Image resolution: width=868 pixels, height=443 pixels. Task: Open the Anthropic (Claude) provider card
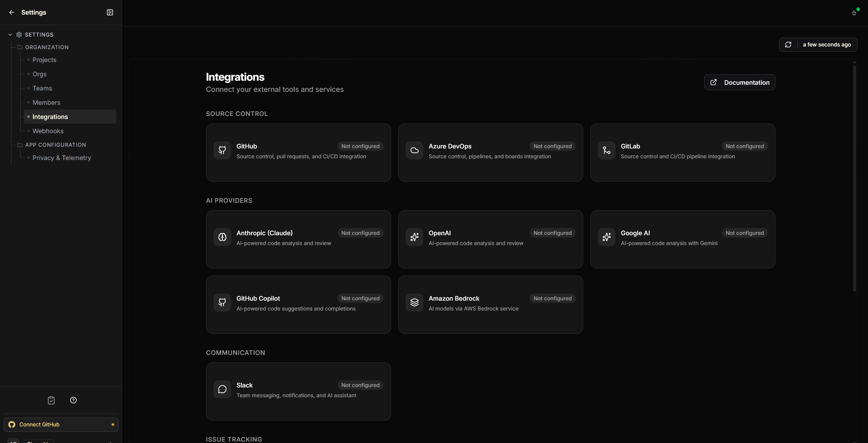pos(298,239)
